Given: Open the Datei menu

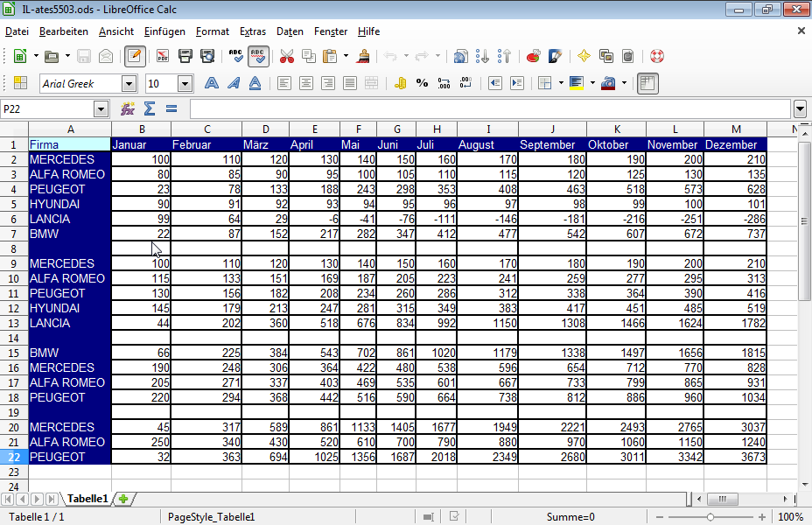Looking at the screenshot, I should click(x=17, y=31).
